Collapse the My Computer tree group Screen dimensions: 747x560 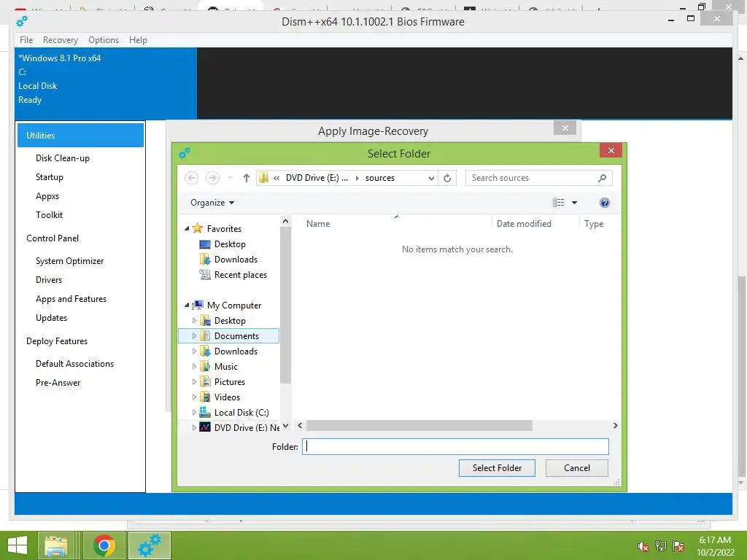(x=187, y=306)
